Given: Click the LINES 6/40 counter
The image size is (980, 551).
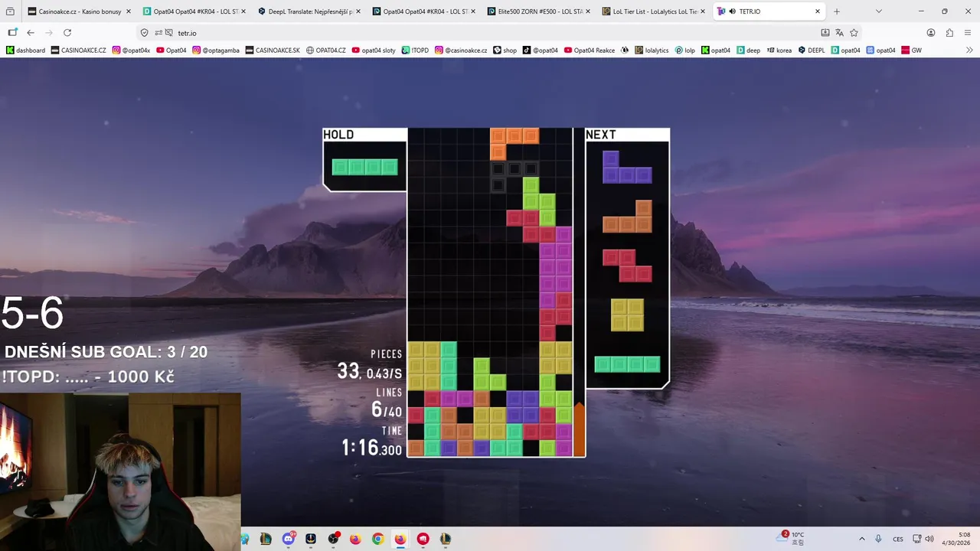Looking at the screenshot, I should 387,403.
